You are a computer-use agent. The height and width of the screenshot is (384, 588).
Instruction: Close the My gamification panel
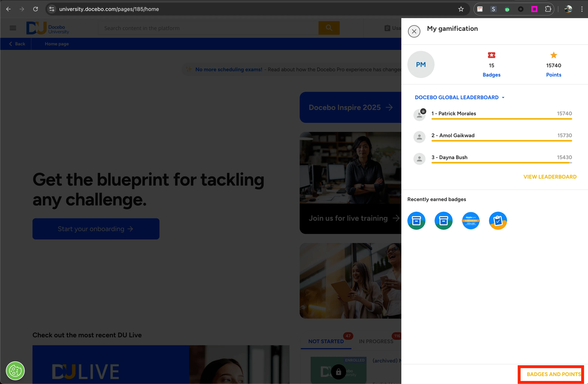[414, 31]
